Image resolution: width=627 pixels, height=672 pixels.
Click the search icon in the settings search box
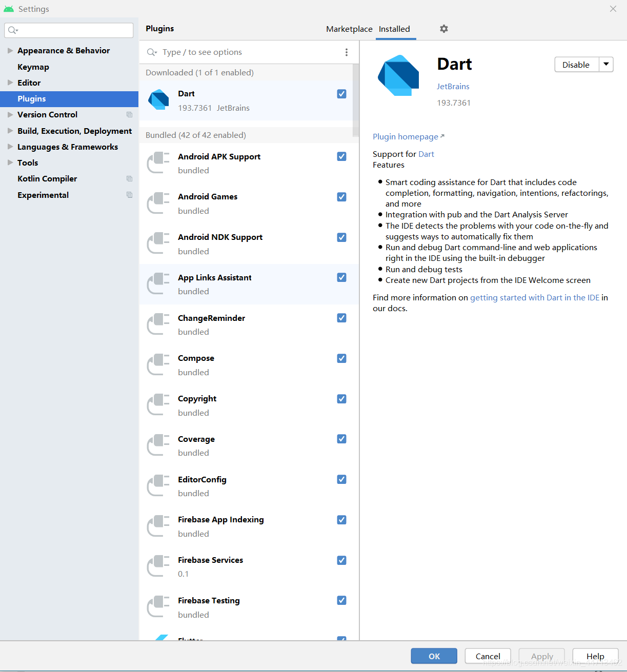point(13,30)
